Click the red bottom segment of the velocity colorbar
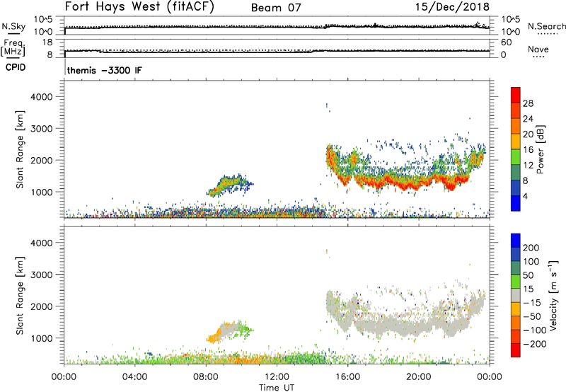This screenshot has height=392, width=566. pos(516,350)
